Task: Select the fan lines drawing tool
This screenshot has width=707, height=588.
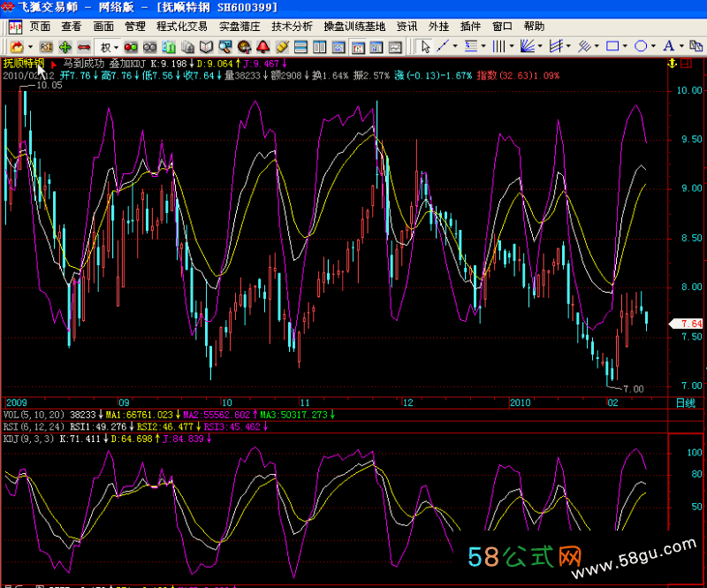Action: pos(528,46)
